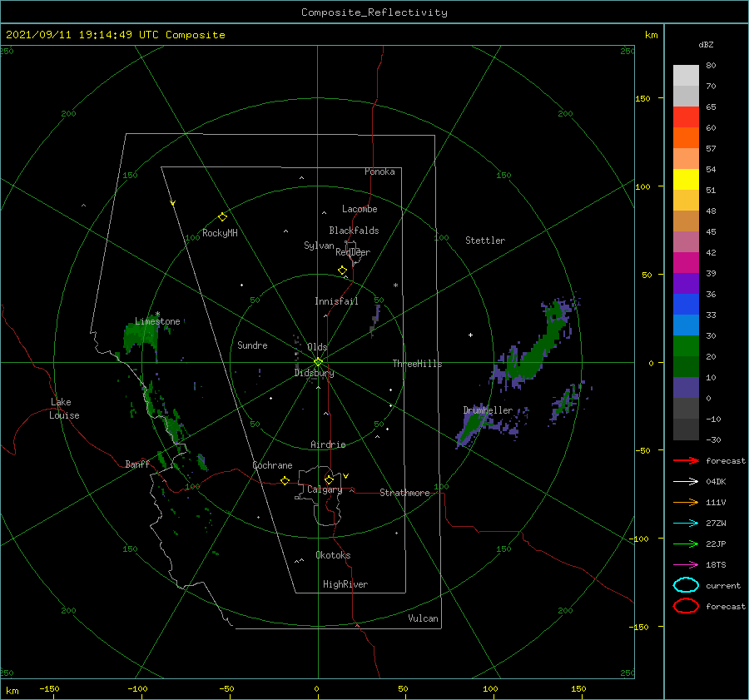The width and height of the screenshot is (749, 700).
Task: Click the red forecast arrow in the legend
Action: coord(686,460)
